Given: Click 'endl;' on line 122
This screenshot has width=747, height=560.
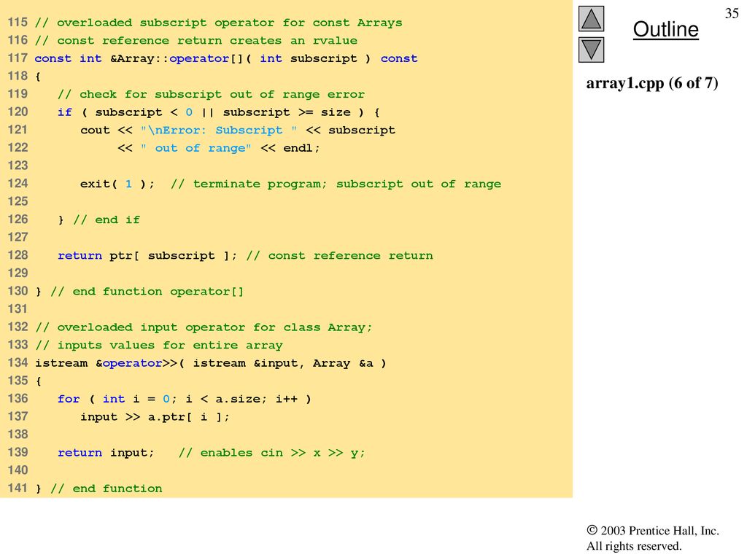Looking at the screenshot, I should tap(301, 148).
